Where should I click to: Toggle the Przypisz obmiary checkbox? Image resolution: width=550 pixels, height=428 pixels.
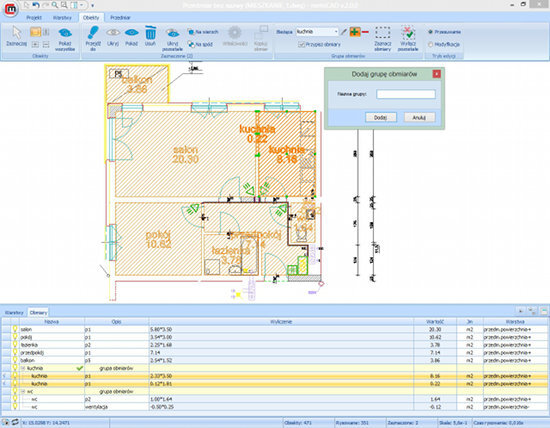301,45
